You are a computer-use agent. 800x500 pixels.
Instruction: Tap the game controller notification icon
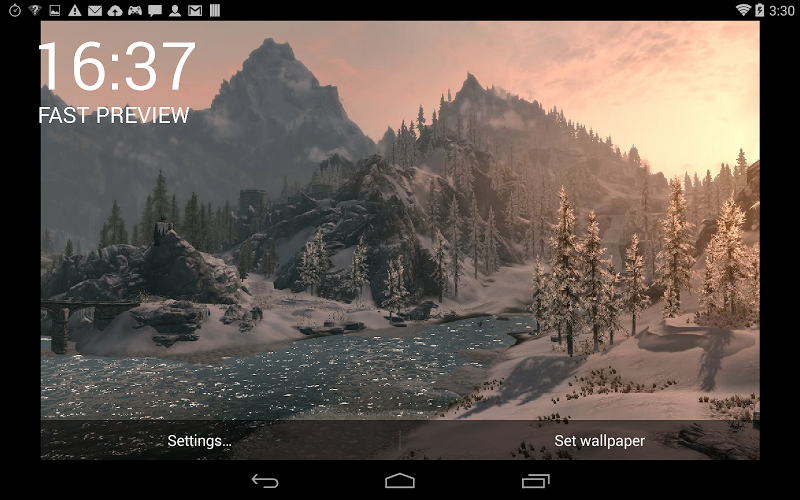[x=135, y=10]
